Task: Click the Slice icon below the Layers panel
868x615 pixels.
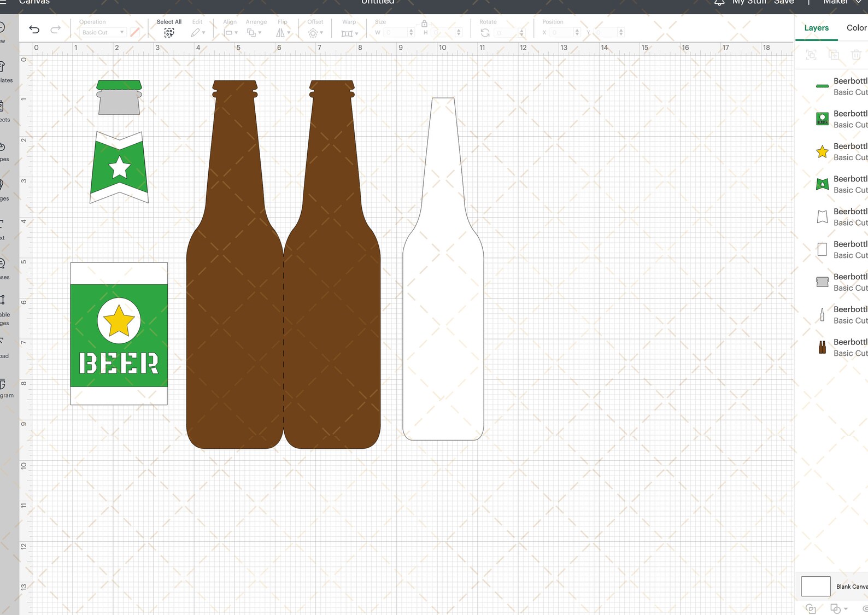Action: (811, 609)
